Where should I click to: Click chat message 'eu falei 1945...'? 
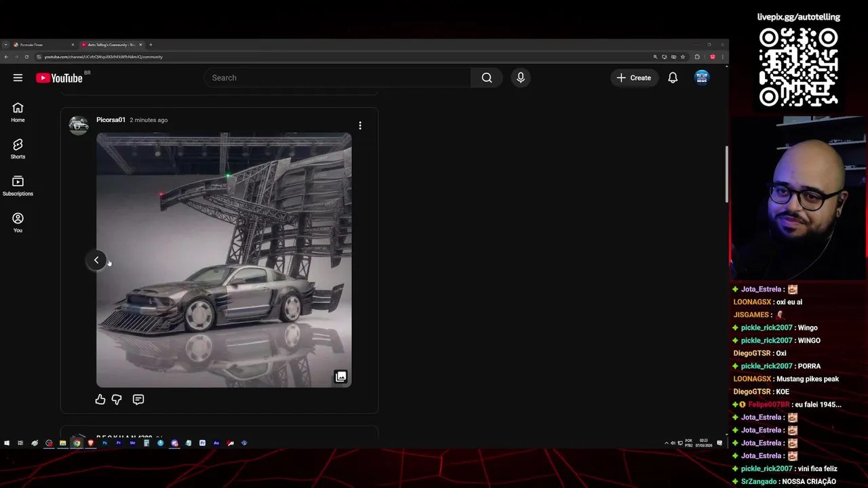pyautogui.click(x=818, y=405)
